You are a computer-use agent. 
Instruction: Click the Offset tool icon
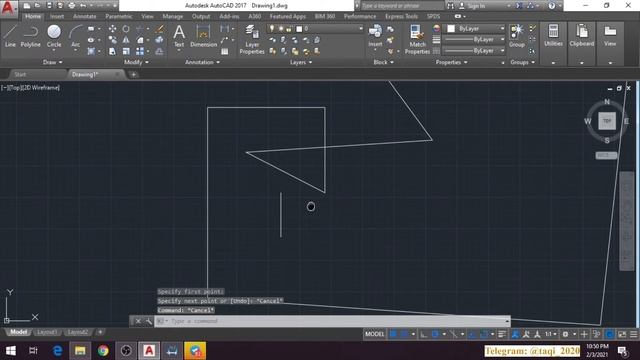tap(160, 51)
